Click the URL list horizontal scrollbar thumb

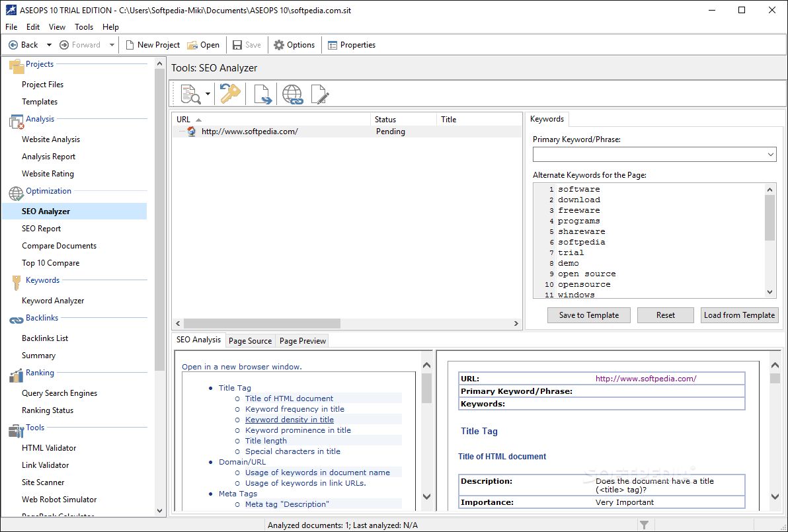click(262, 324)
